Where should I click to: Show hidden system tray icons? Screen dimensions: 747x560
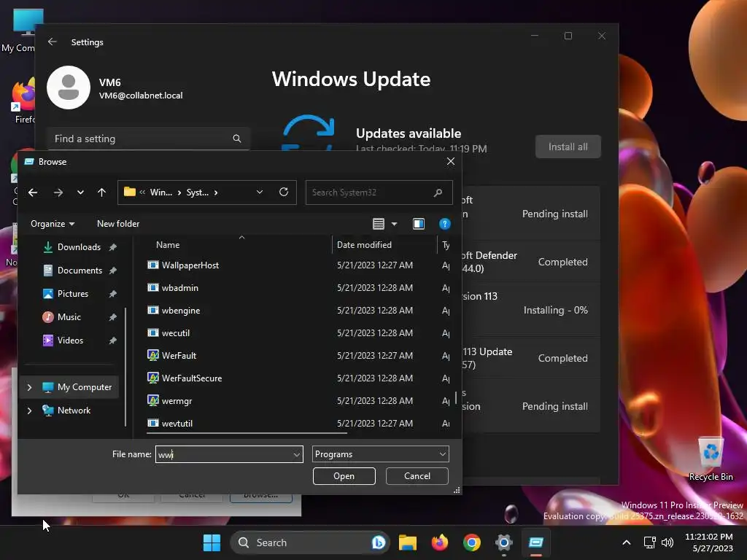coord(627,542)
